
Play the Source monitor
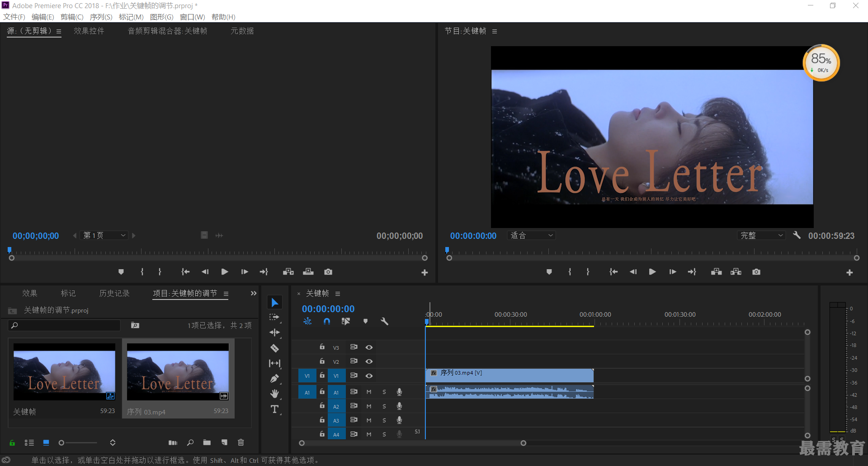coord(225,272)
